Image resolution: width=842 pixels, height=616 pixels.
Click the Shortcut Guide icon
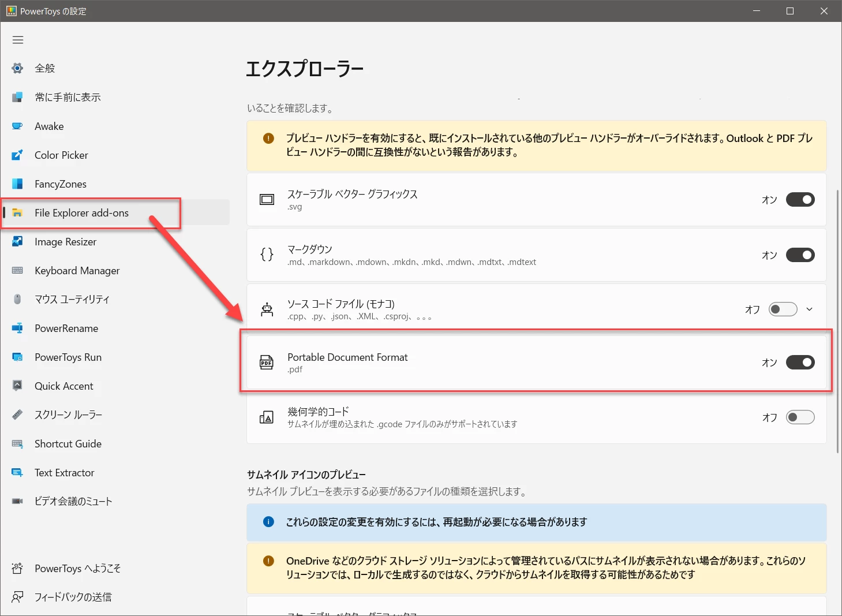17,443
